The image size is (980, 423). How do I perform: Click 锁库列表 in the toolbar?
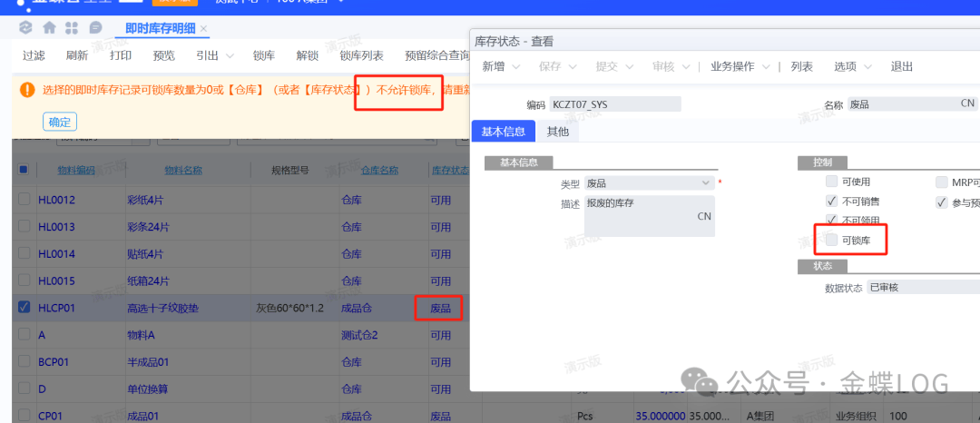(x=361, y=55)
